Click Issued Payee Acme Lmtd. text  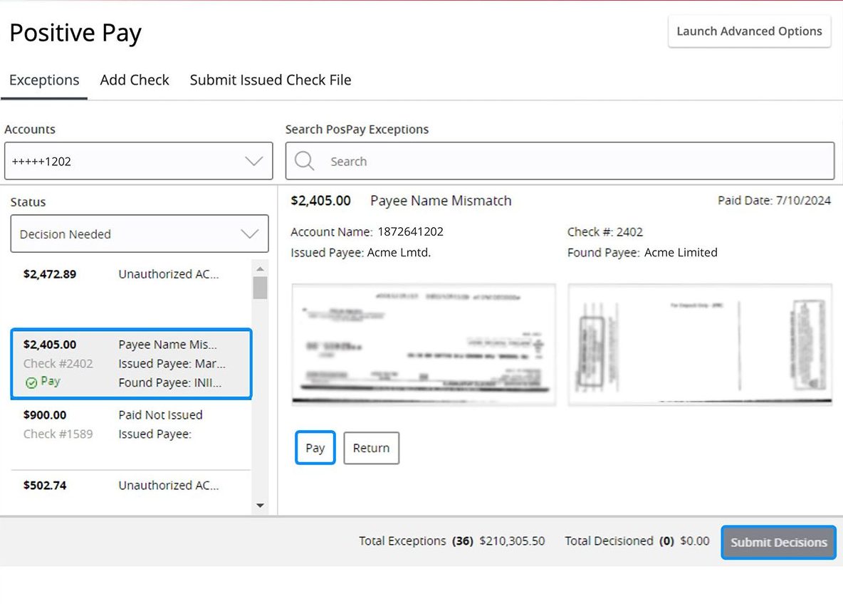361,252
